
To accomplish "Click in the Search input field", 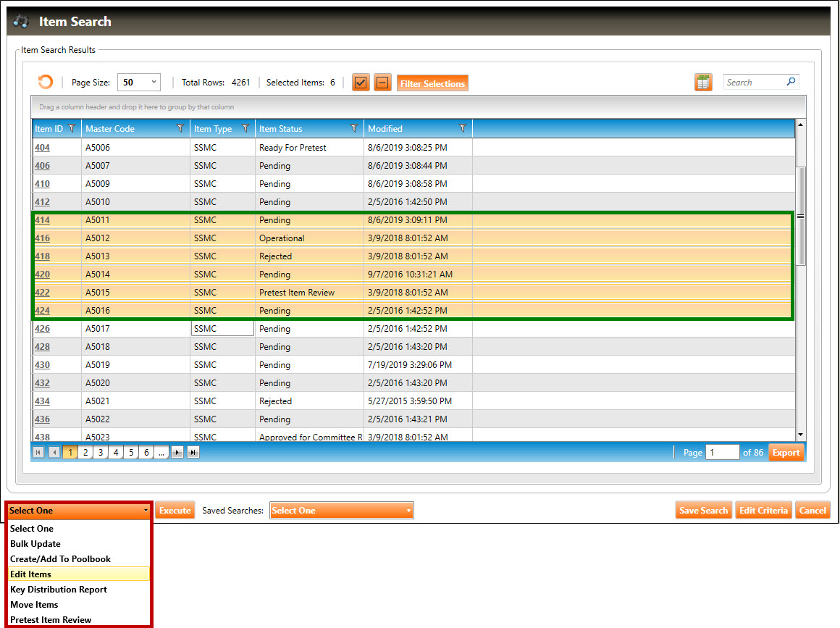I will tap(754, 83).
